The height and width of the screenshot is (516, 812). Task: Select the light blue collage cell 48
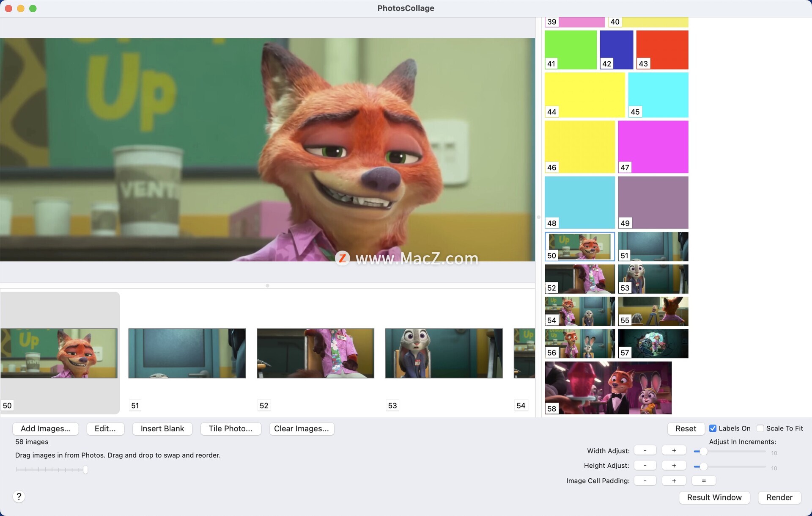(x=580, y=202)
